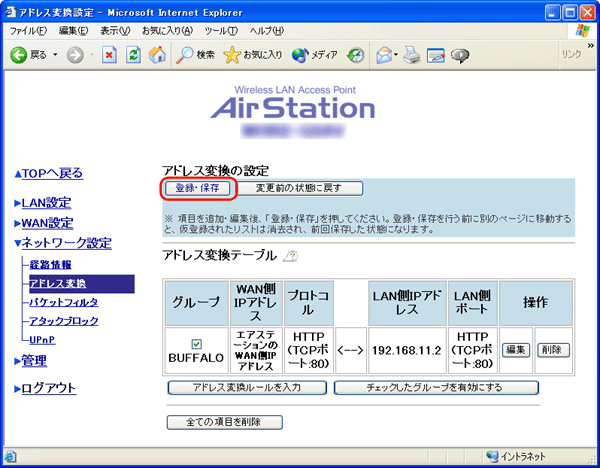
Task: Toggle the BUFFALO group checkbox
Action: 196,343
